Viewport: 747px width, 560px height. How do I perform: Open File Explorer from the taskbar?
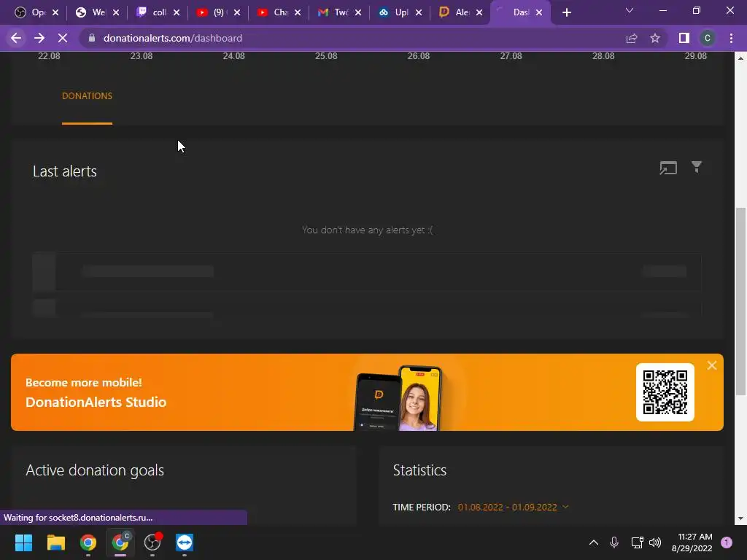point(55,542)
